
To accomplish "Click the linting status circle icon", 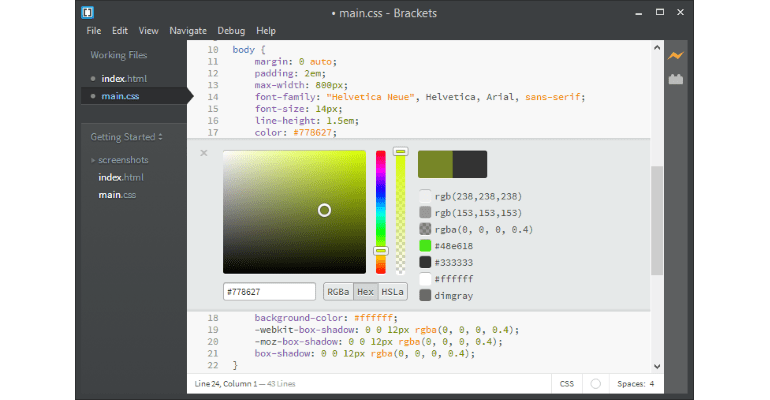I will [596, 383].
